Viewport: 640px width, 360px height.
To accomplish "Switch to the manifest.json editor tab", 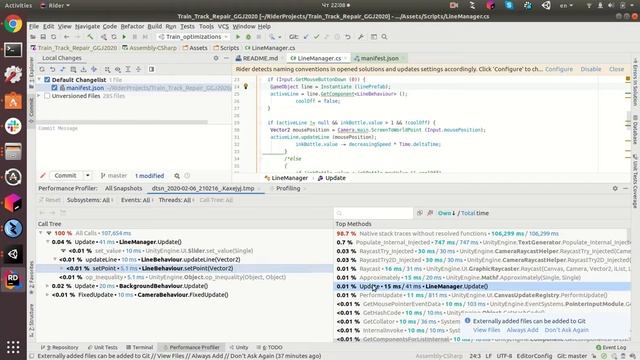I will (x=379, y=58).
